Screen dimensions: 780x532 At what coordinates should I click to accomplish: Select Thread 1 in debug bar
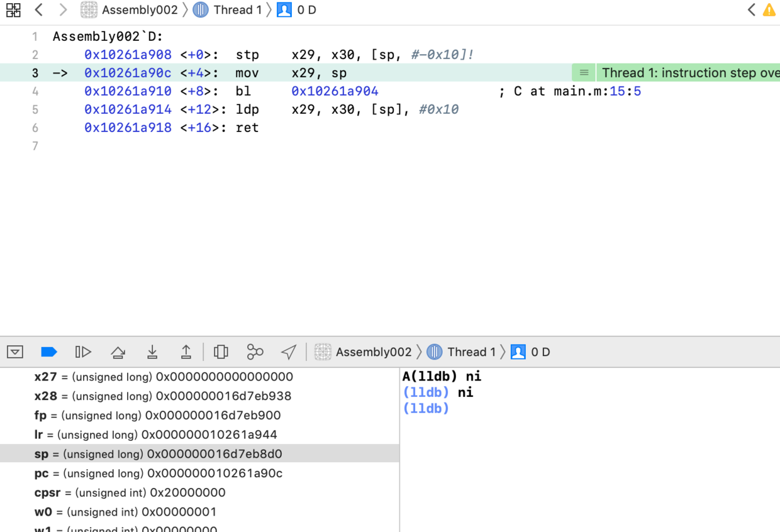point(471,352)
